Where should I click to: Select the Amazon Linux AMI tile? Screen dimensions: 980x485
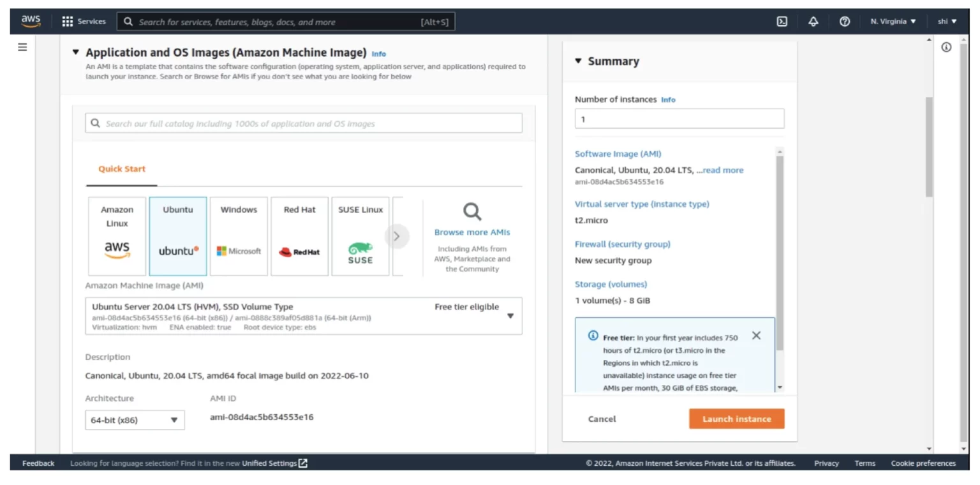pos(117,235)
